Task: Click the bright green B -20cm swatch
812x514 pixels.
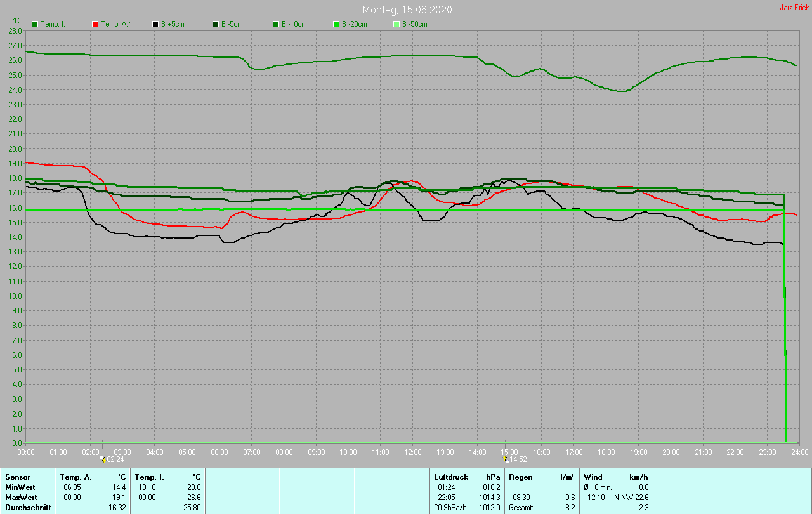Action: coord(336,24)
